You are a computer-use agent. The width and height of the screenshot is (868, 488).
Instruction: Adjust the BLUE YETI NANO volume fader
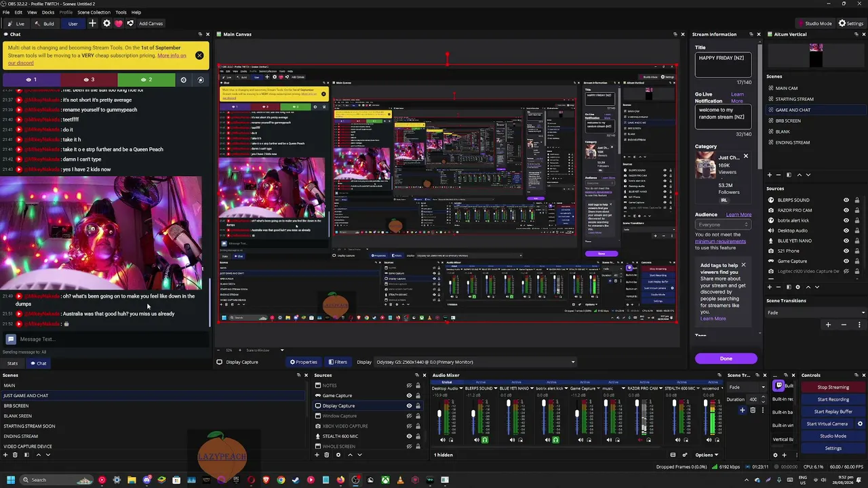tap(509, 403)
